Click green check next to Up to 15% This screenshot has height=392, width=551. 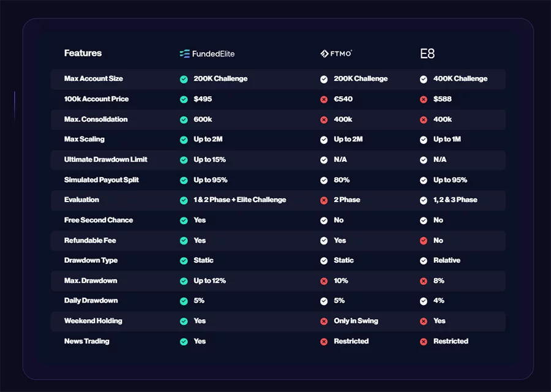[x=184, y=160]
